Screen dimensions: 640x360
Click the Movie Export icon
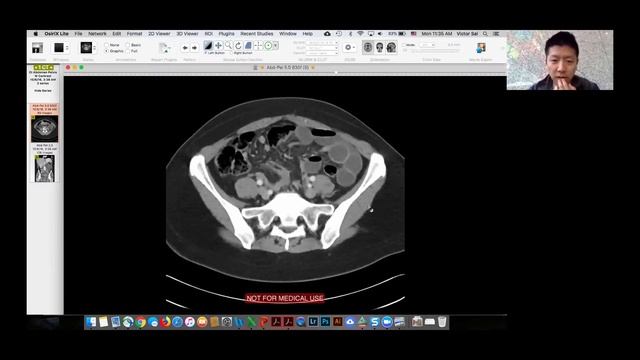point(481,47)
